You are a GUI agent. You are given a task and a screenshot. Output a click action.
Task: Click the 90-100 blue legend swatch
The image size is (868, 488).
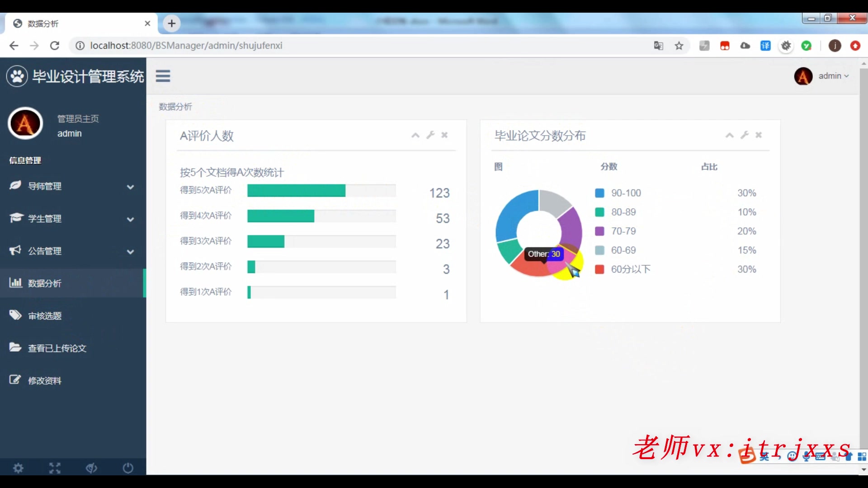point(599,193)
